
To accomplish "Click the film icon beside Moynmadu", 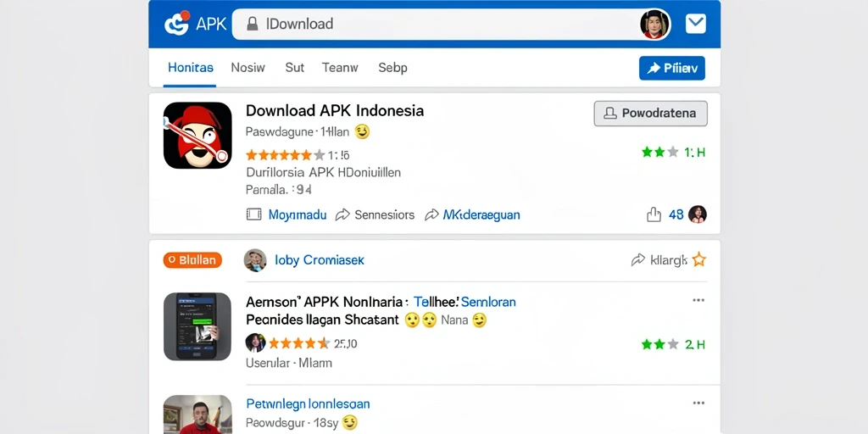I will tap(253, 214).
